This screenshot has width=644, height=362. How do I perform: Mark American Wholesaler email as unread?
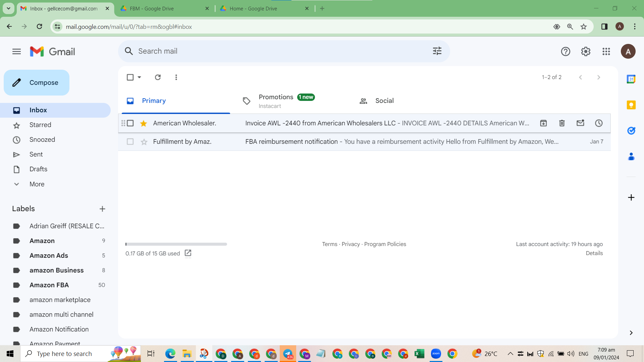pos(580,123)
